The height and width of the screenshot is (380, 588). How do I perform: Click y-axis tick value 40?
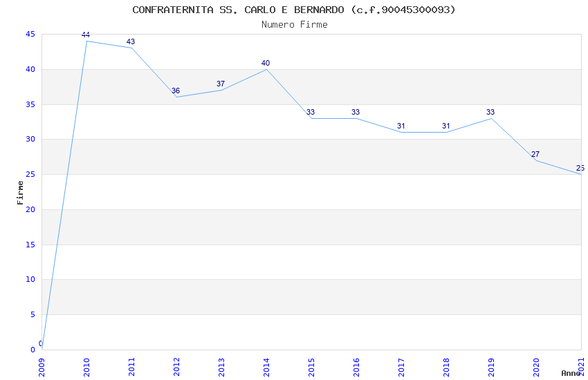click(x=30, y=70)
